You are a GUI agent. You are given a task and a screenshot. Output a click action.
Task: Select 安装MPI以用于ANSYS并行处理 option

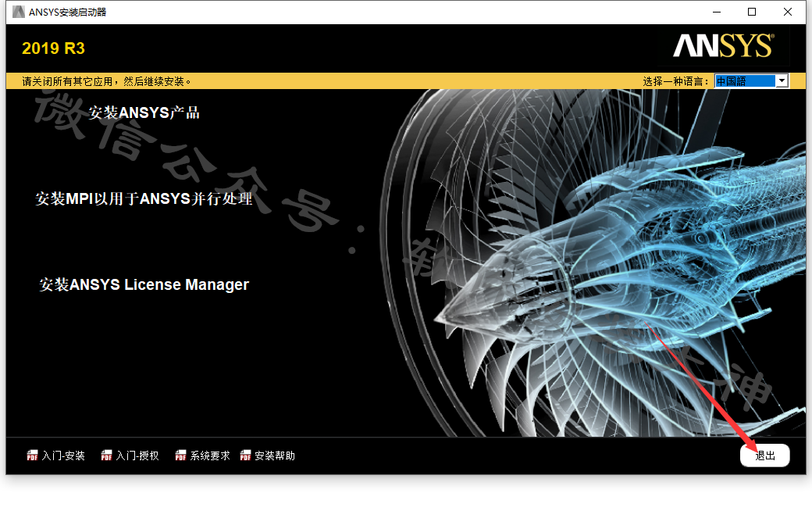click(x=144, y=198)
